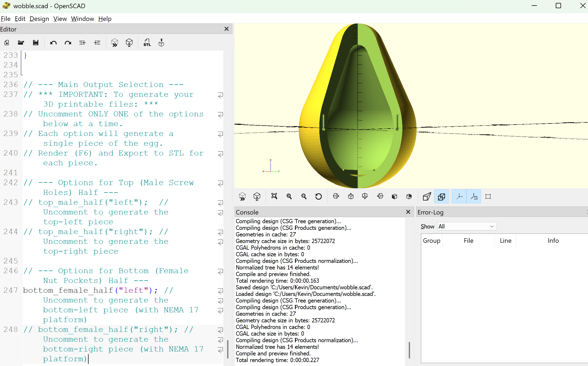Open the Show All filter dropdown
The height and width of the screenshot is (366, 588).
pos(467,226)
